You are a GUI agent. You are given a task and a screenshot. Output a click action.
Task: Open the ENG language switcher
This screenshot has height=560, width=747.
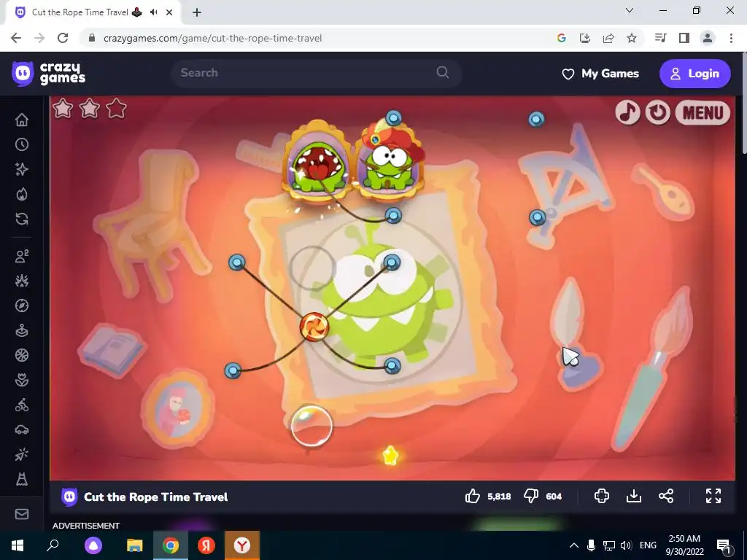(648, 545)
